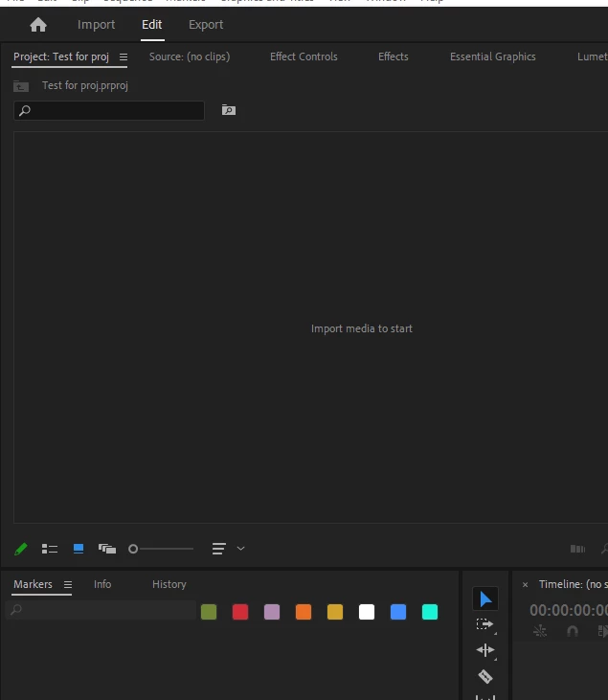Switch to List View
This screenshot has width=608, height=700.
coord(50,549)
